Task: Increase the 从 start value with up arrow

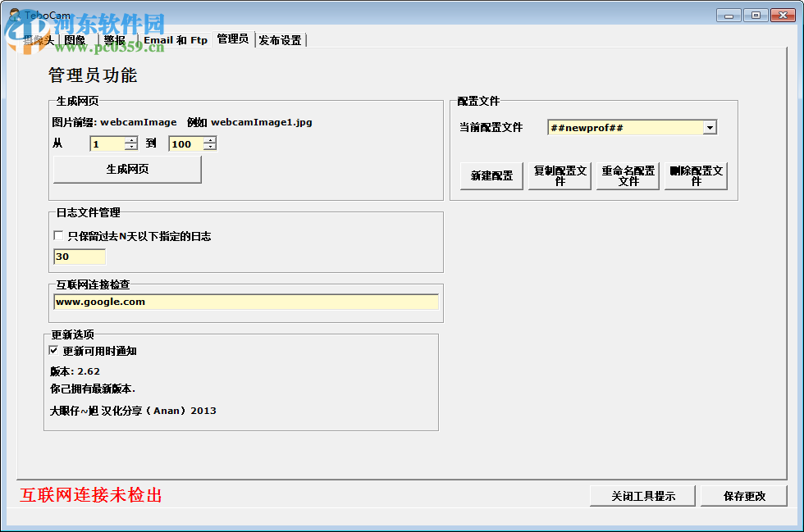Action: (132, 140)
